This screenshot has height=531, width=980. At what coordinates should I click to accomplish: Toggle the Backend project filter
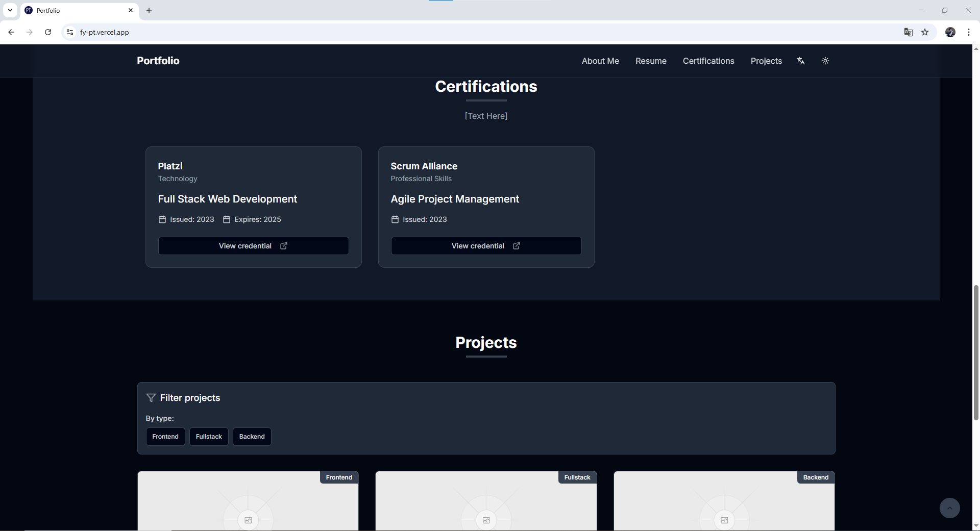coord(252,436)
